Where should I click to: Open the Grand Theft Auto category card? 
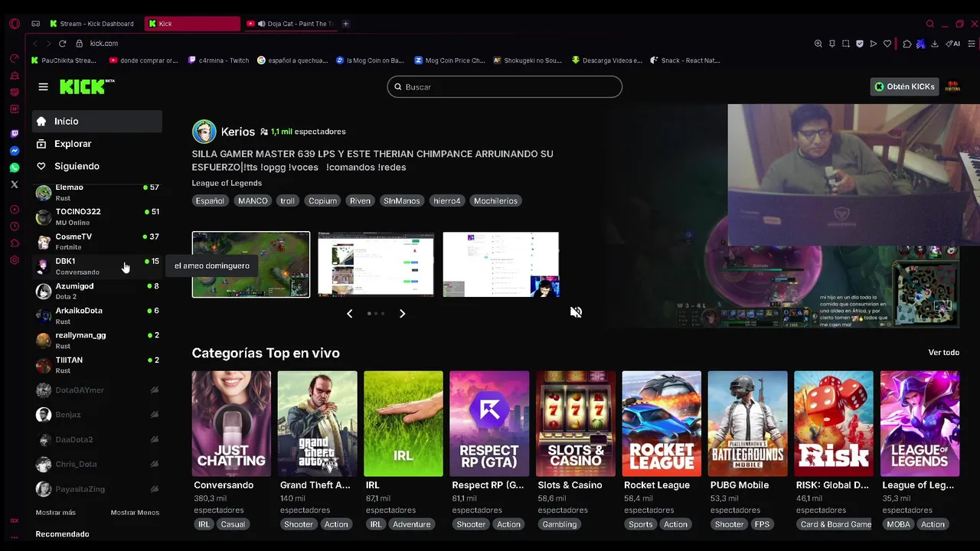[317, 424]
